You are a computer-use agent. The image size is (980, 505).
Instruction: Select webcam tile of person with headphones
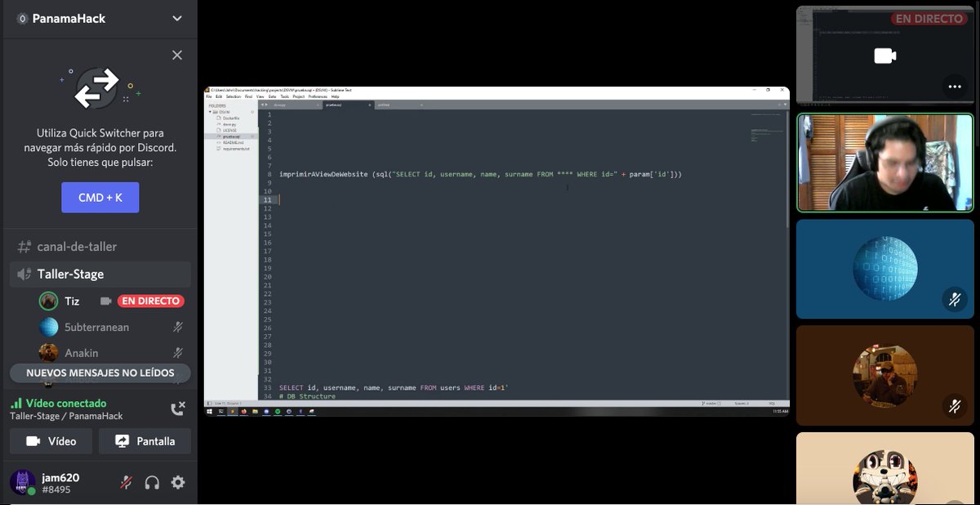885,163
